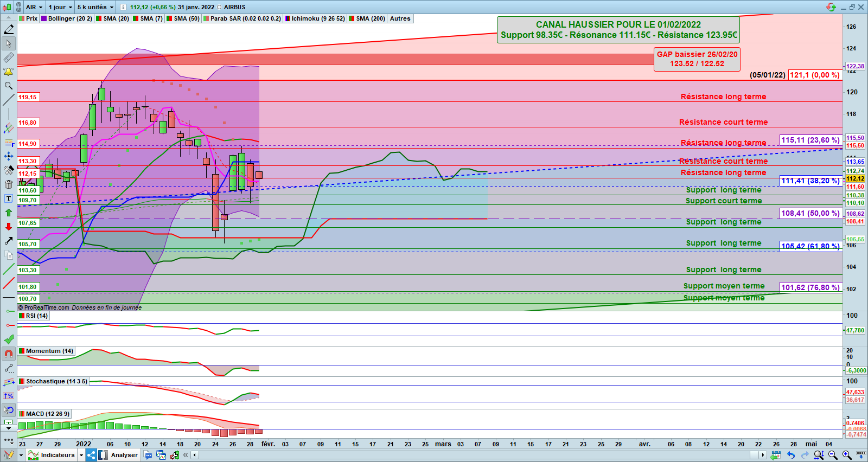Collapse toolbar with the double chevron
This screenshot has height=462, width=868.
pyautogui.click(x=186, y=455)
